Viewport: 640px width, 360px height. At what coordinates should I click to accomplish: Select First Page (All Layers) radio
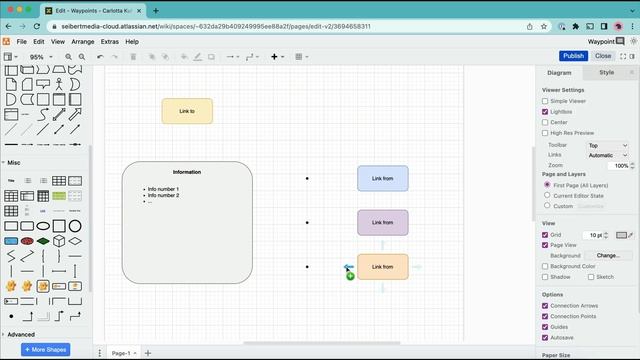[547, 184]
